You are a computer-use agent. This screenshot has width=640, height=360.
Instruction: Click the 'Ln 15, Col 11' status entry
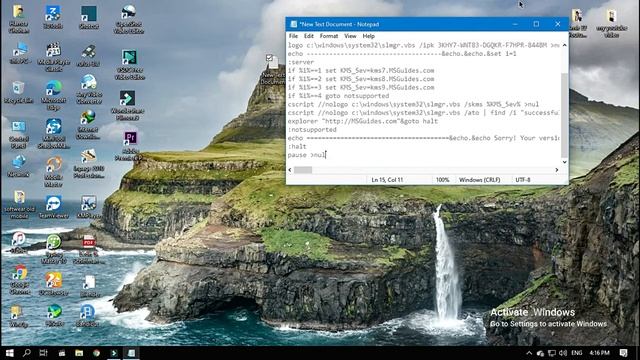coord(387,180)
